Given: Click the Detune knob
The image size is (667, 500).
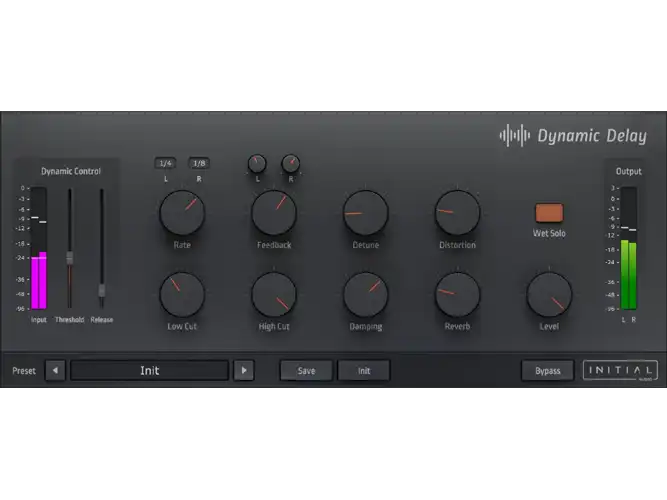Looking at the screenshot, I should pos(365,213).
